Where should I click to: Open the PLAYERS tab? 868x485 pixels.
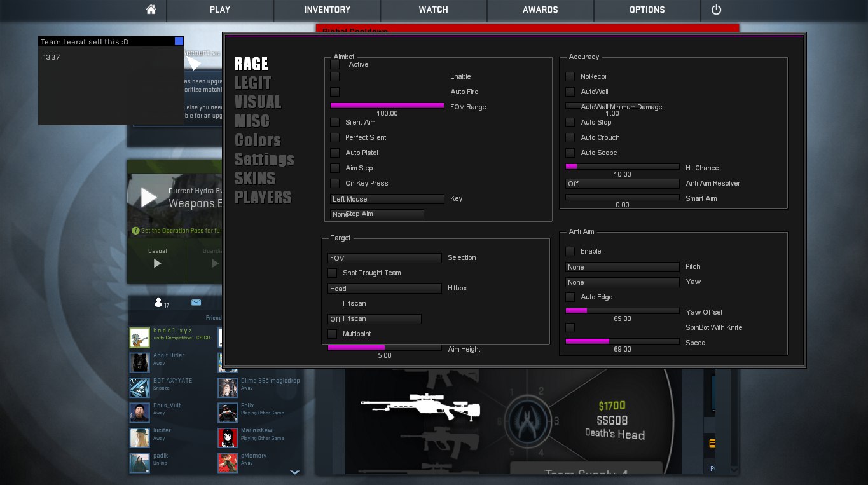click(x=263, y=197)
